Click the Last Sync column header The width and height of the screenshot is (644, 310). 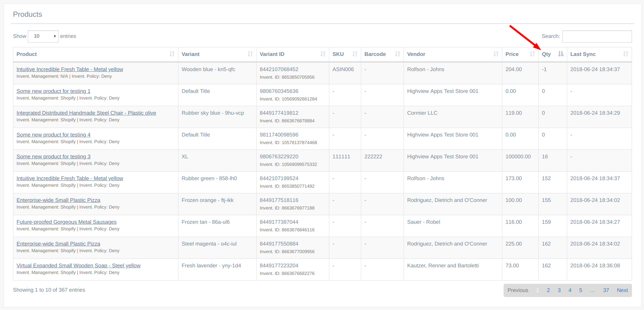coord(599,54)
